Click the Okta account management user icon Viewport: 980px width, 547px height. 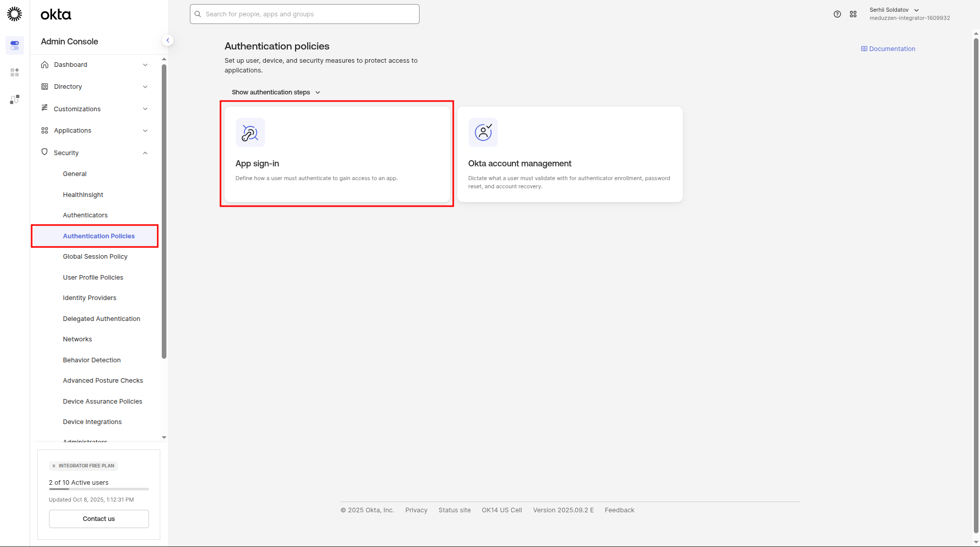click(483, 133)
